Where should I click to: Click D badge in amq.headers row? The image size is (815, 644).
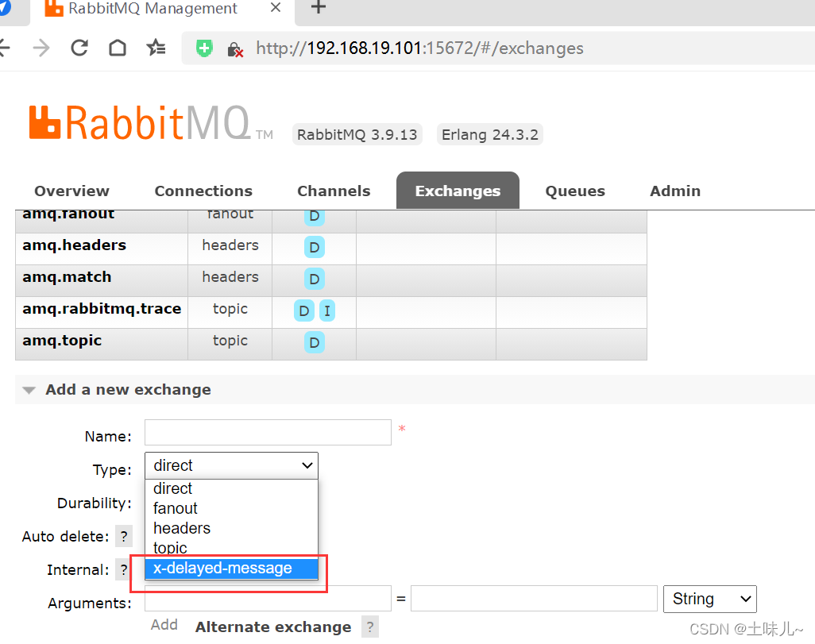(315, 248)
